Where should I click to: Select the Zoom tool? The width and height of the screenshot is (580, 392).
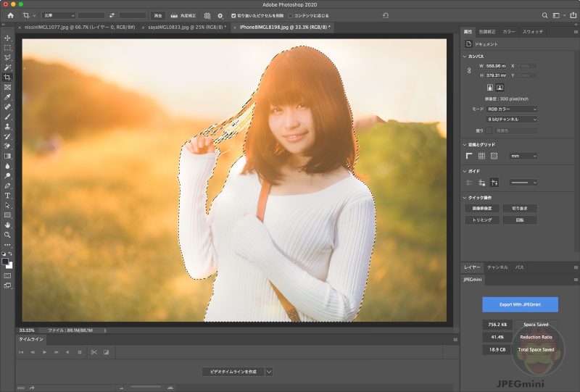coord(7,235)
